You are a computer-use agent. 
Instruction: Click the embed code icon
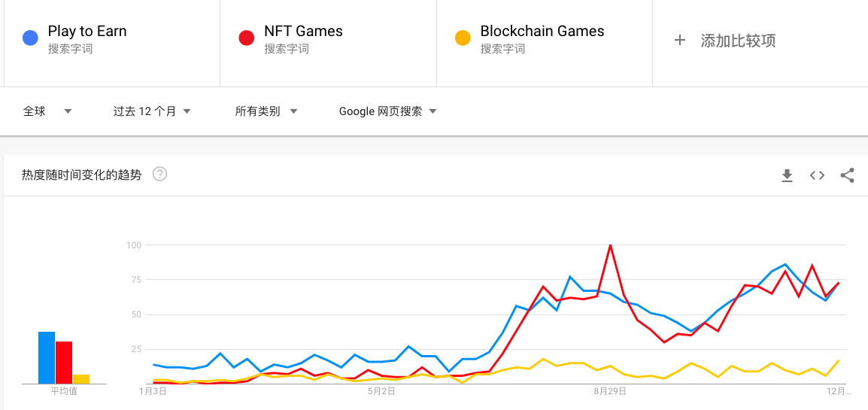pos(817,175)
